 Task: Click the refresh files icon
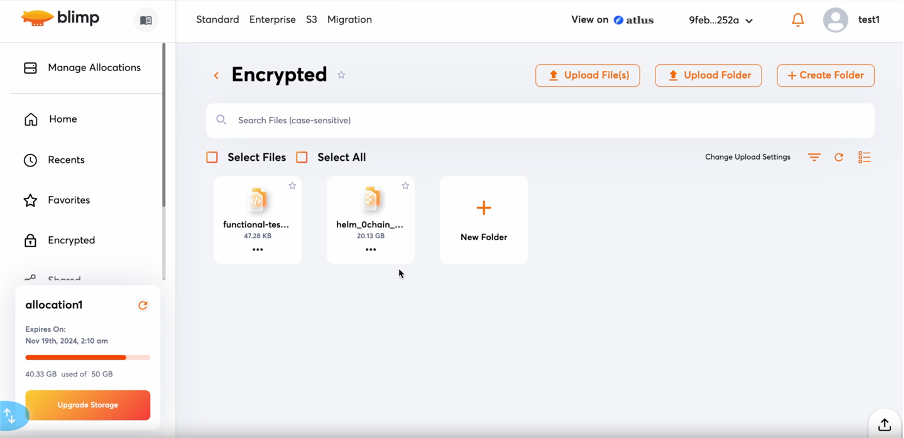click(x=839, y=157)
